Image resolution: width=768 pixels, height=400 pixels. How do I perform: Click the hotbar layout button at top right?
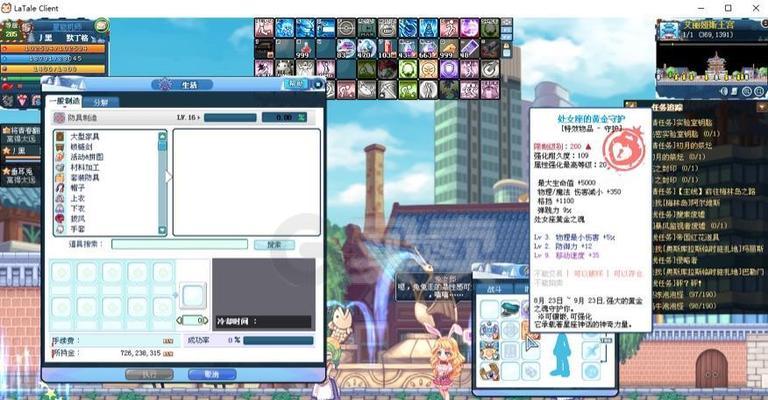click(x=506, y=23)
